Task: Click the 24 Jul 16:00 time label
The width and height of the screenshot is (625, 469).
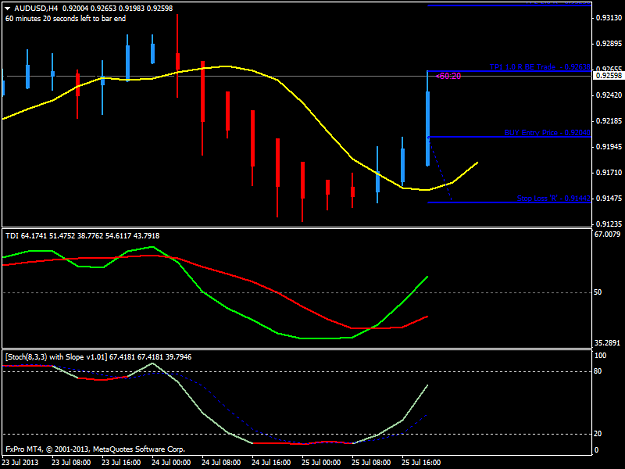Action: 271,462
